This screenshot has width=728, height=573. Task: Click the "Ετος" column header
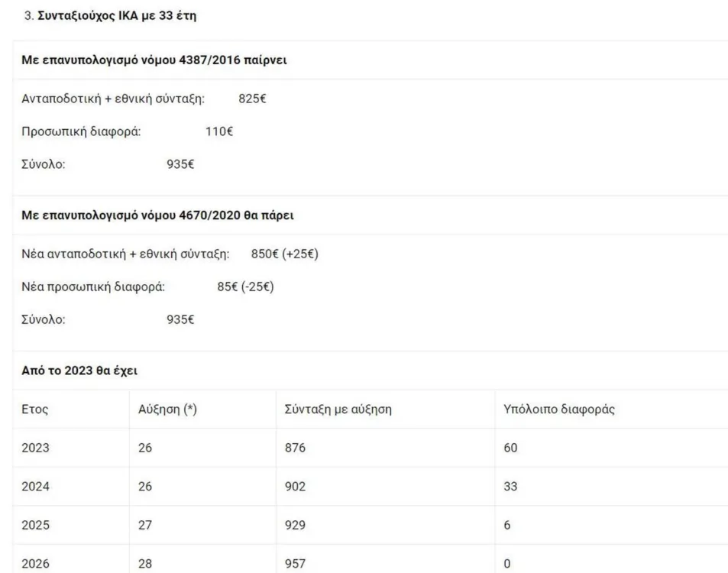tap(35, 410)
